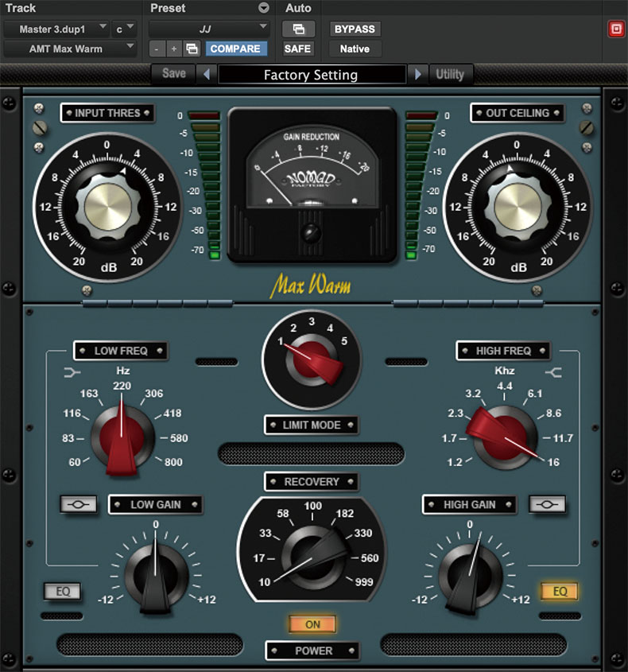Open the Preset settings menu arrow
The image size is (628, 672).
[264, 8]
